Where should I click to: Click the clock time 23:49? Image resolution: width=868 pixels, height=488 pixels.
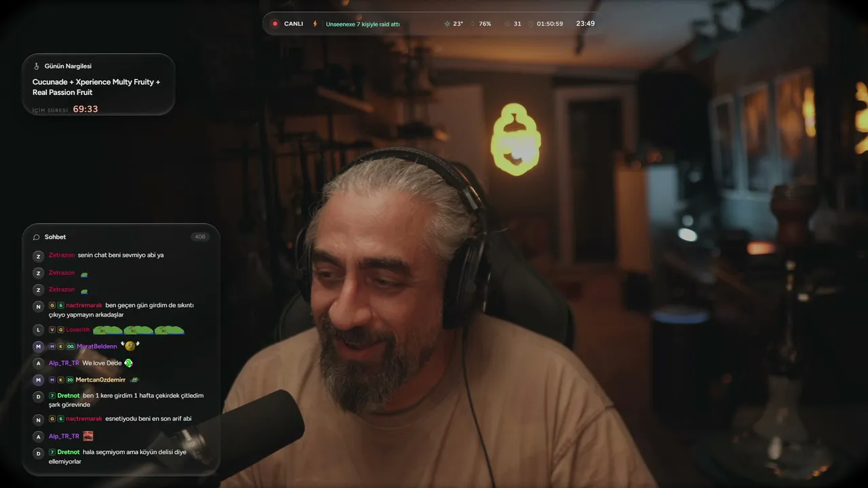tap(585, 24)
